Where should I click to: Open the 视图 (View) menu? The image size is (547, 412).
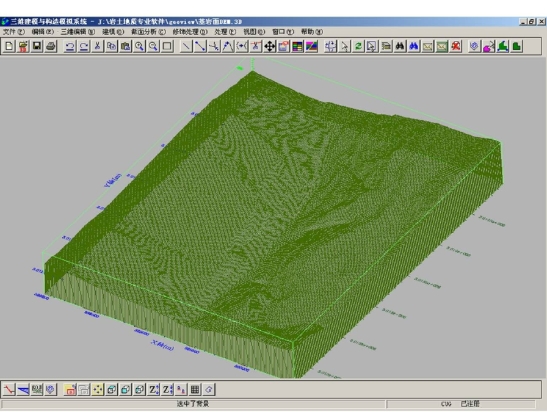(x=254, y=32)
